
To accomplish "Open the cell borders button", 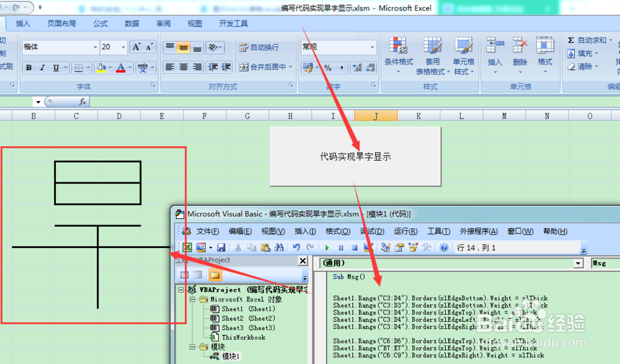I will click(79, 68).
